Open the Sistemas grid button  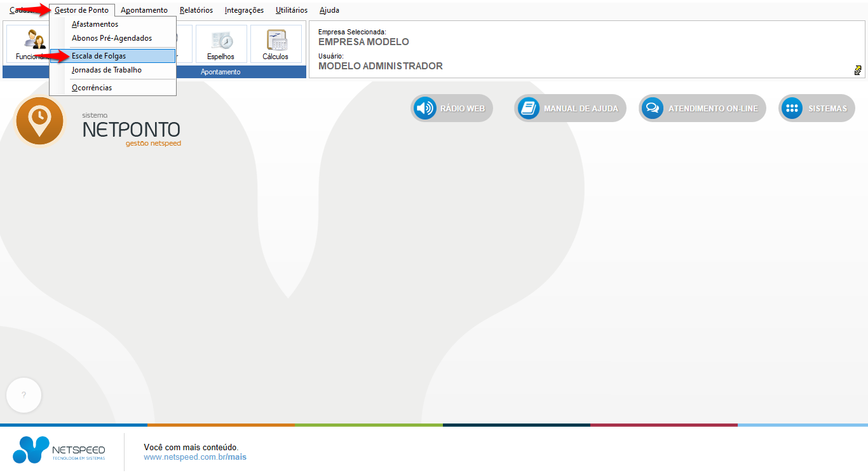pyautogui.click(x=817, y=108)
